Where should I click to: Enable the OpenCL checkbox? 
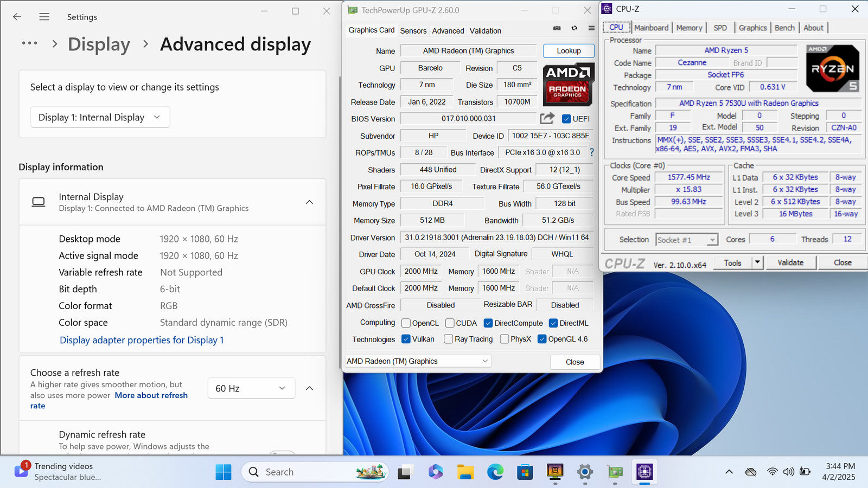pos(406,323)
